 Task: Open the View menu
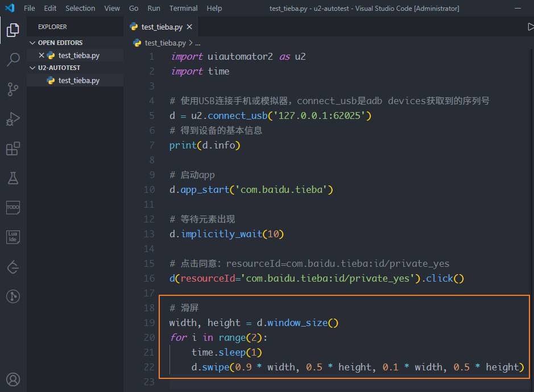(111, 8)
